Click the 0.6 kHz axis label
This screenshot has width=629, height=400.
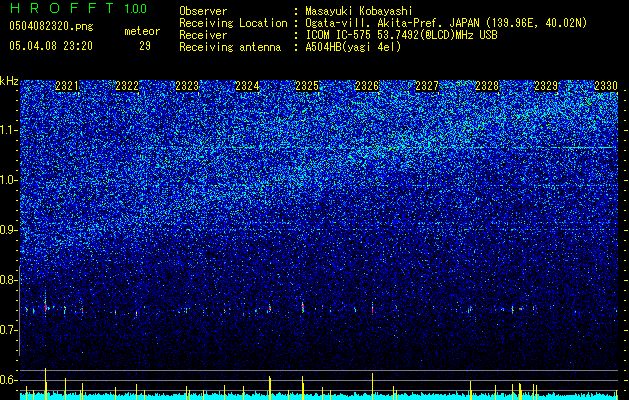coord(9,380)
